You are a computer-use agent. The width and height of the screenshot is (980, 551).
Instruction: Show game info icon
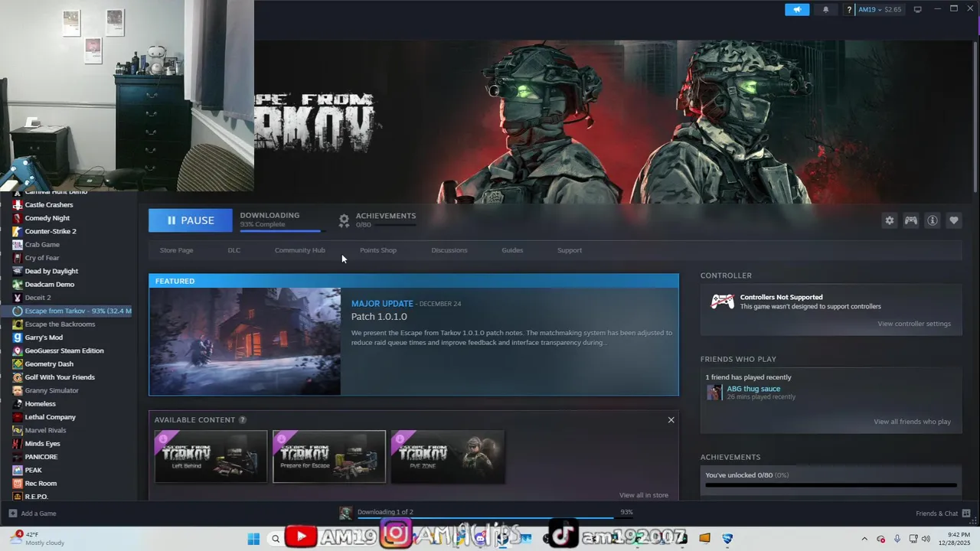click(933, 220)
